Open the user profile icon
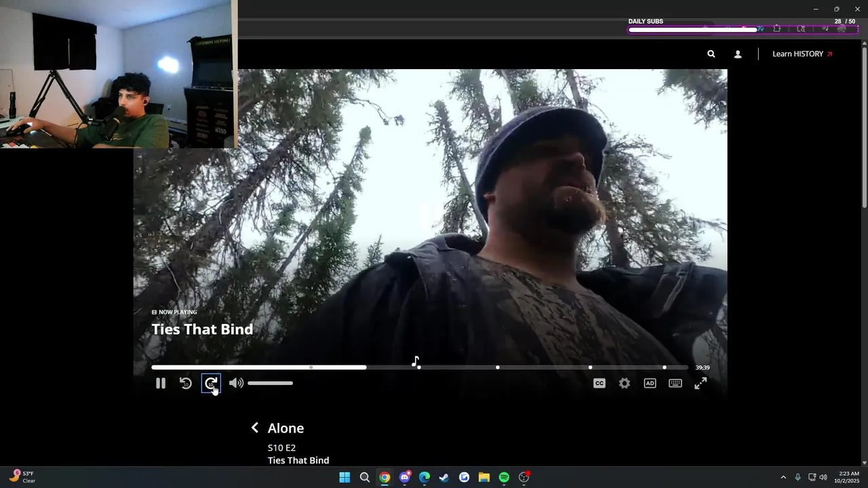Viewport: 868px width, 488px height. click(x=738, y=54)
